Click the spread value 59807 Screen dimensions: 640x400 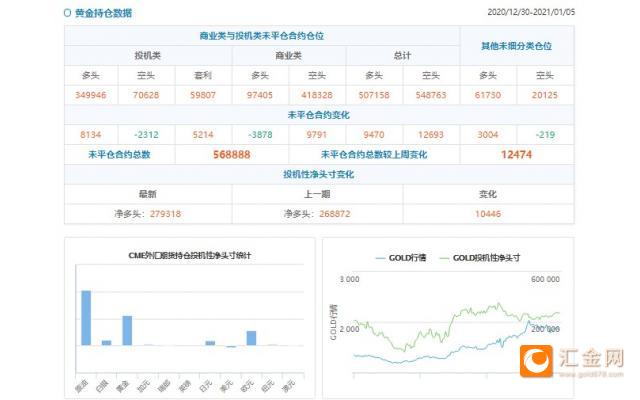(x=203, y=95)
